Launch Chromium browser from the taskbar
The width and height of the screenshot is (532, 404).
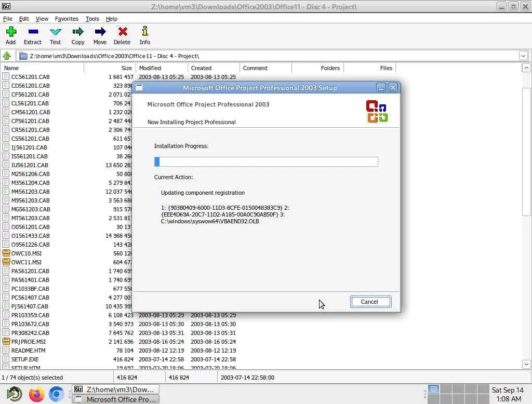point(56,394)
